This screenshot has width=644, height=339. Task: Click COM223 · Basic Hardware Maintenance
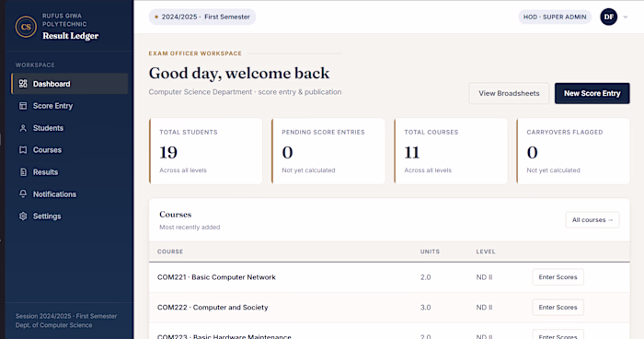(x=224, y=336)
